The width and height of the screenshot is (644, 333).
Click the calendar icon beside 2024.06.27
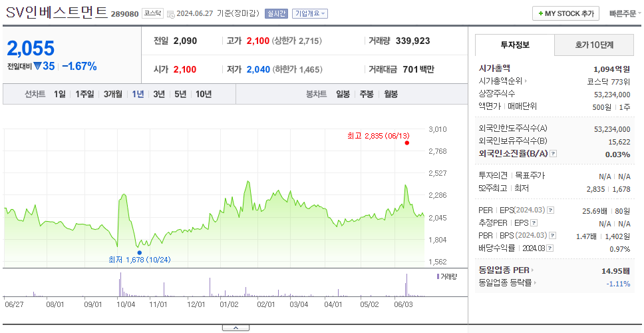click(x=170, y=13)
